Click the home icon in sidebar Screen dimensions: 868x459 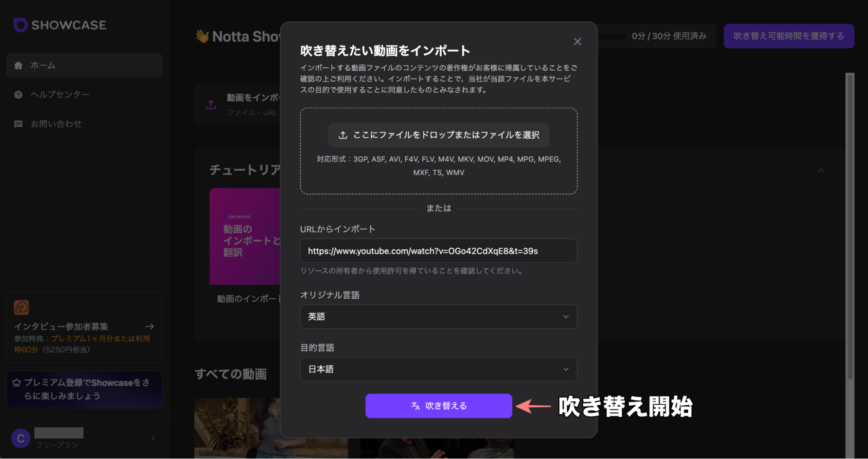tap(18, 66)
